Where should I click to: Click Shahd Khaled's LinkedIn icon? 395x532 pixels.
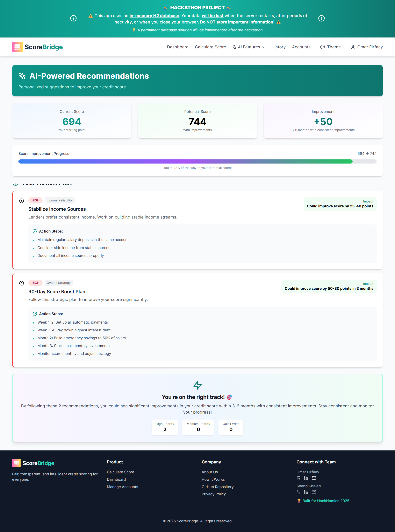(306, 492)
